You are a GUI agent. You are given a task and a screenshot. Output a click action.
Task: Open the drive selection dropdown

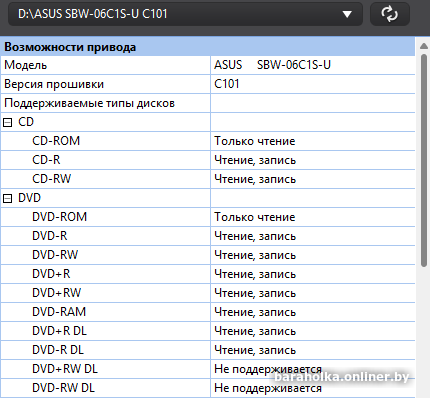(185, 14)
